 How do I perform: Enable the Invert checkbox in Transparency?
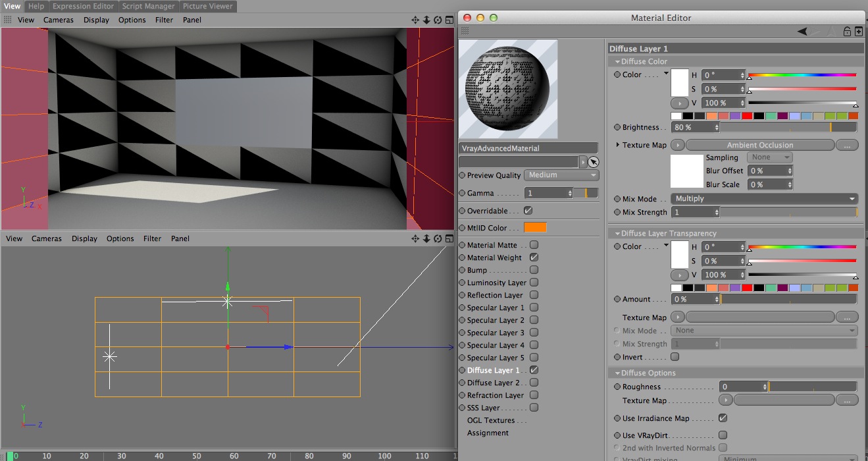675,357
